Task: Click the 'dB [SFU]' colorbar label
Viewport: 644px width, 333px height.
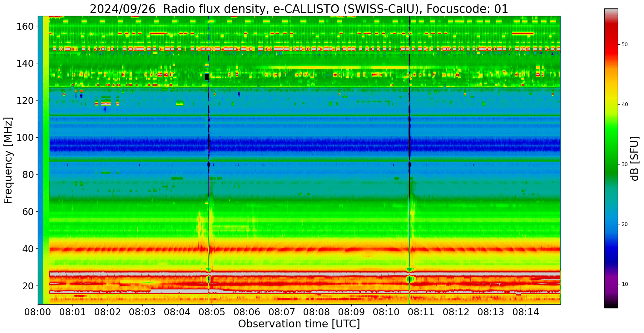Action: tap(635, 159)
